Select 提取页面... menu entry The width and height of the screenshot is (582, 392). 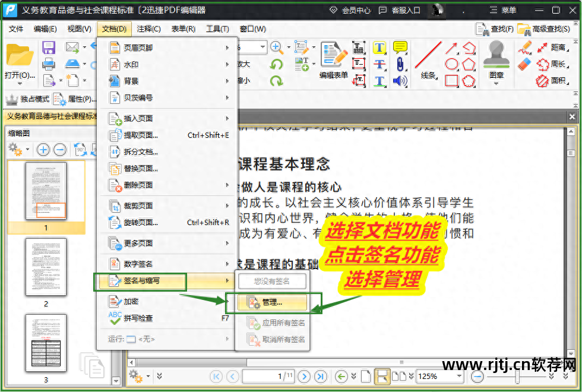167,135
